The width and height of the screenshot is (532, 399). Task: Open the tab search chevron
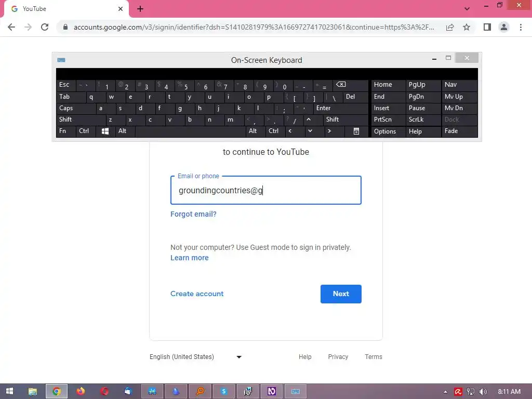point(467,9)
